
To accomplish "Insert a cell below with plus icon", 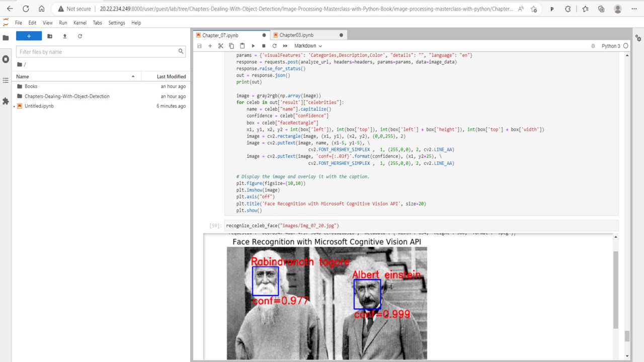I will 210,46.
